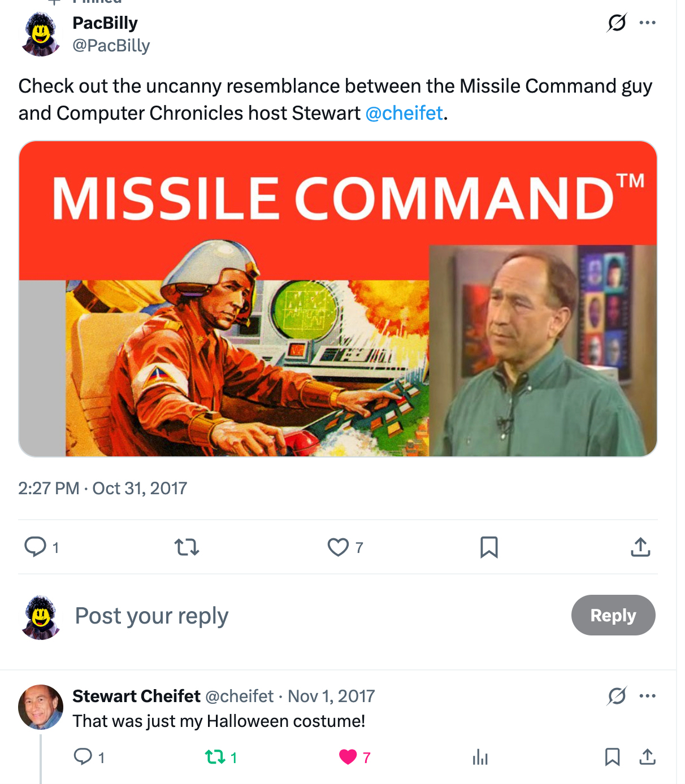
Task: Reply to Stewart Cheifet's Halloween comment
Action: 83,756
